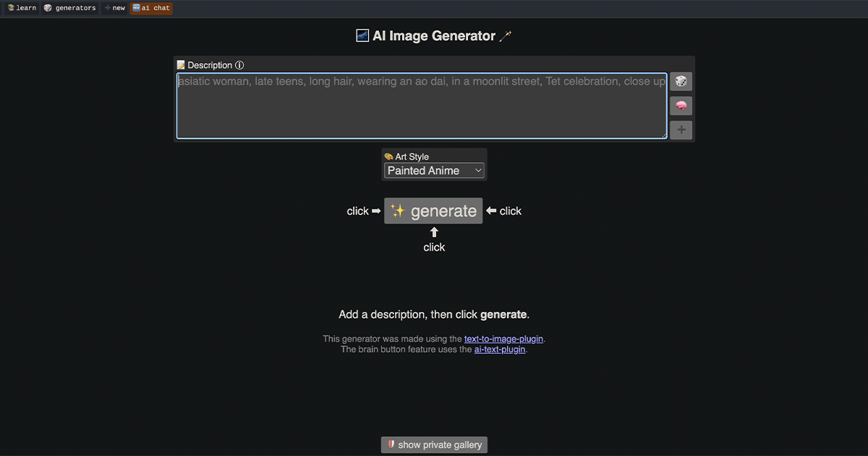Image resolution: width=868 pixels, height=456 pixels.
Task: Click the memo icon beside Description label
Action: click(x=181, y=65)
